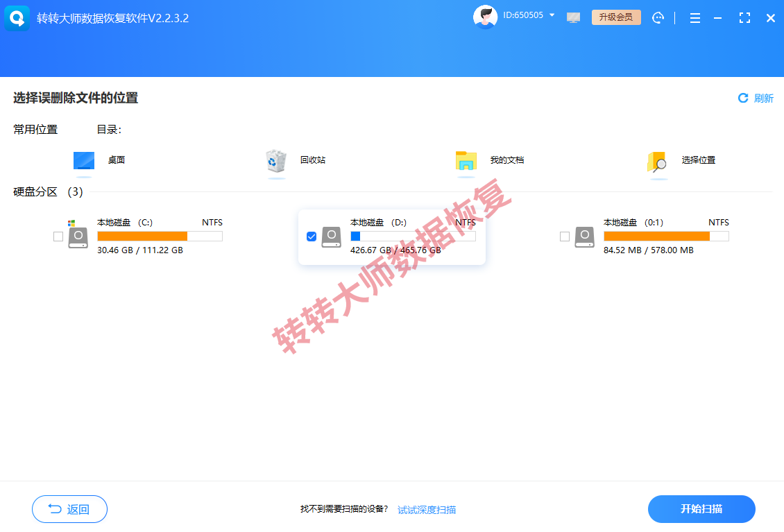This screenshot has height=532, width=784.
Task: Open the customer service headset icon
Action: click(658, 18)
